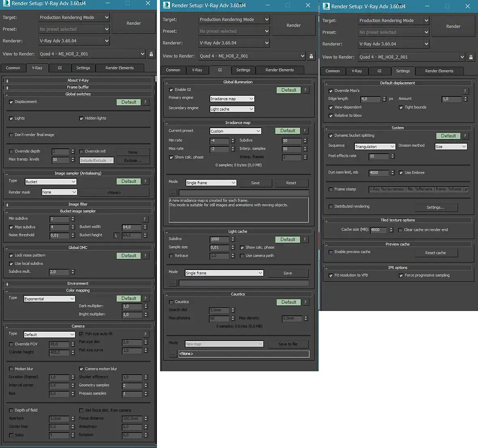
Task: Toggle Enable GI checkbox
Action: click(x=171, y=90)
